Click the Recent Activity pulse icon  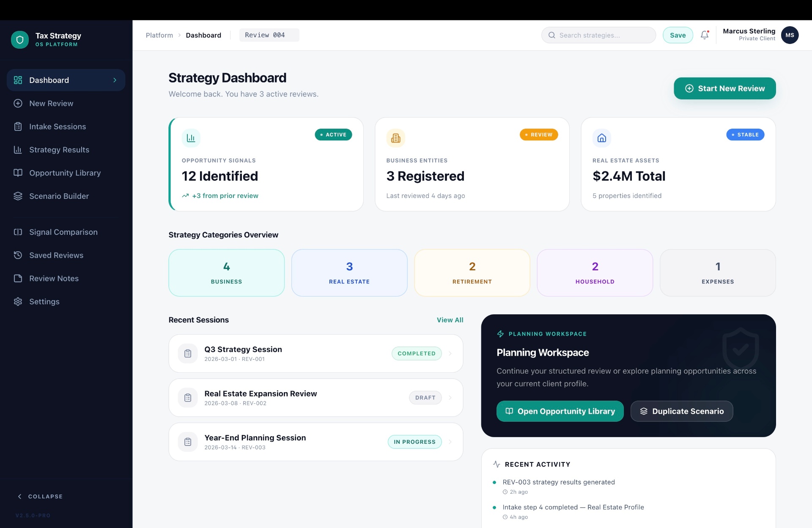pos(497,464)
